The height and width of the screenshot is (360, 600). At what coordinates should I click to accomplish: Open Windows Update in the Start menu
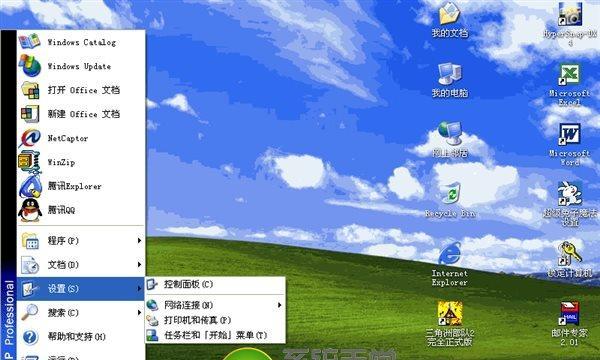[80, 66]
